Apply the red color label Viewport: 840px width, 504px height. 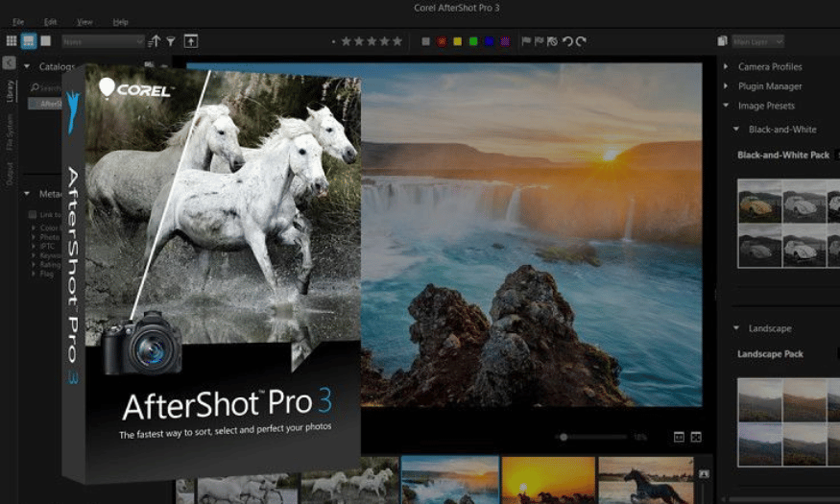442,41
